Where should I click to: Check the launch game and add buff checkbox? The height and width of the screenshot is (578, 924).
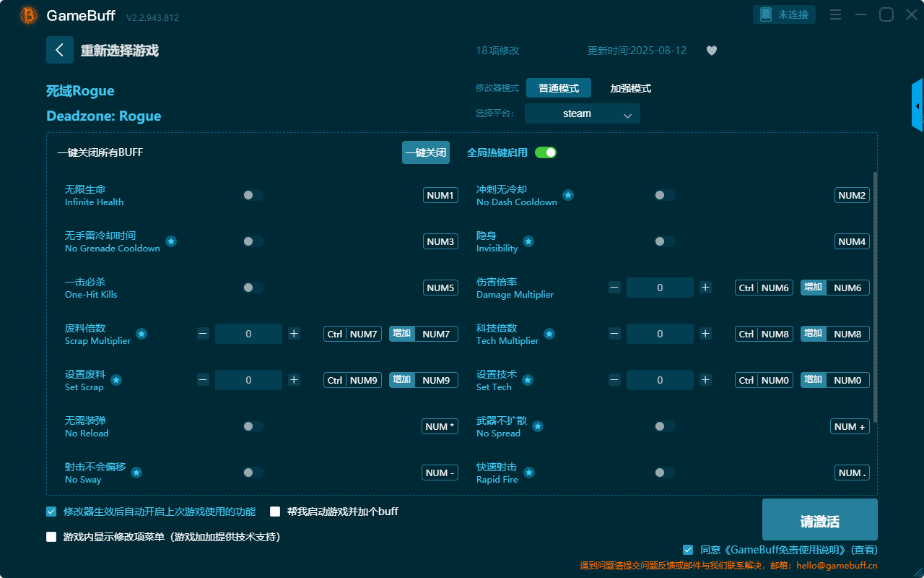(x=275, y=512)
